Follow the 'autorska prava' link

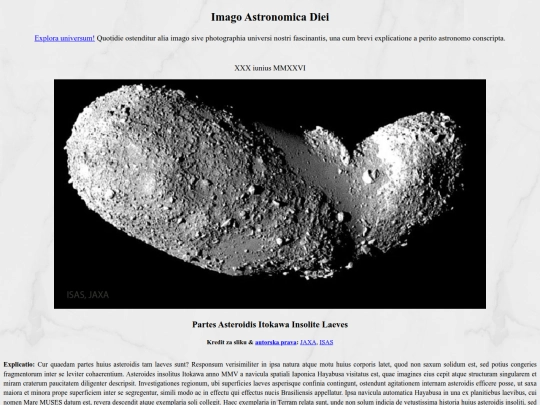276,342
